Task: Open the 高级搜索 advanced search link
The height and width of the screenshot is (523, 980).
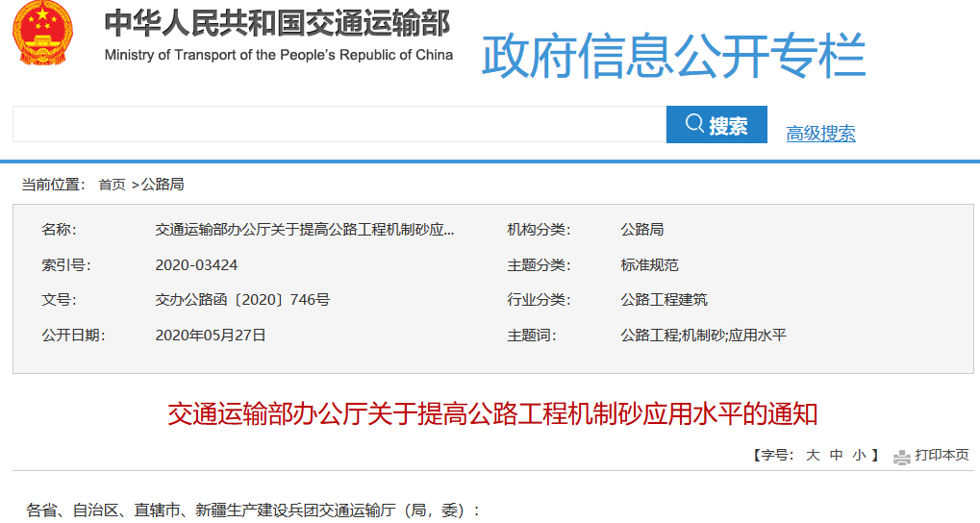Action: tap(820, 134)
